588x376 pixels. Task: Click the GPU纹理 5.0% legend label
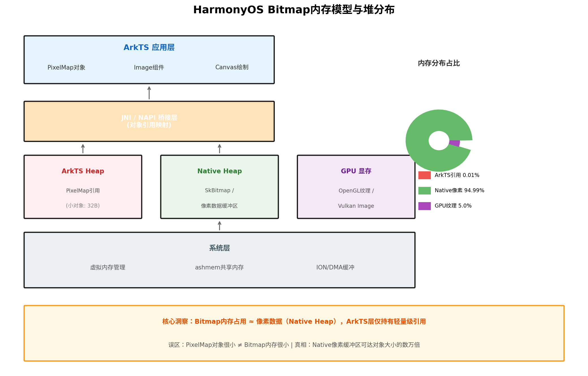[x=453, y=206]
